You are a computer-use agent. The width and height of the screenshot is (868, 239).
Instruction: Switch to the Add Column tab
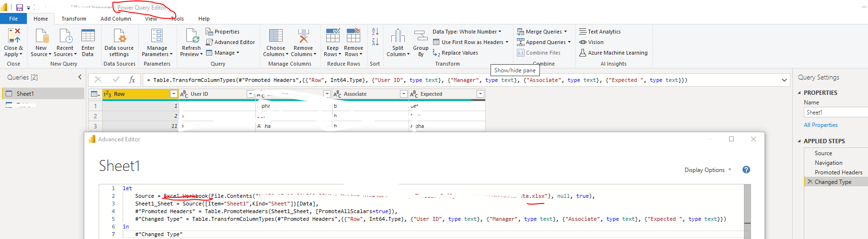point(115,19)
